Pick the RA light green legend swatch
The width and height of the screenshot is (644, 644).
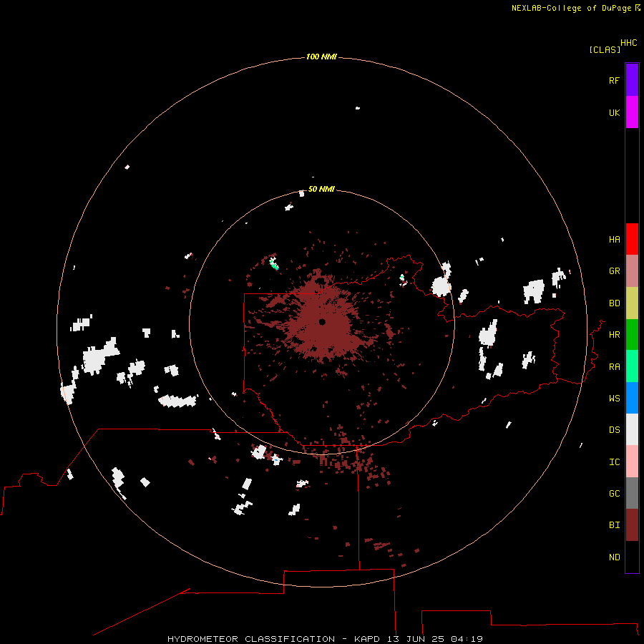tap(632, 366)
